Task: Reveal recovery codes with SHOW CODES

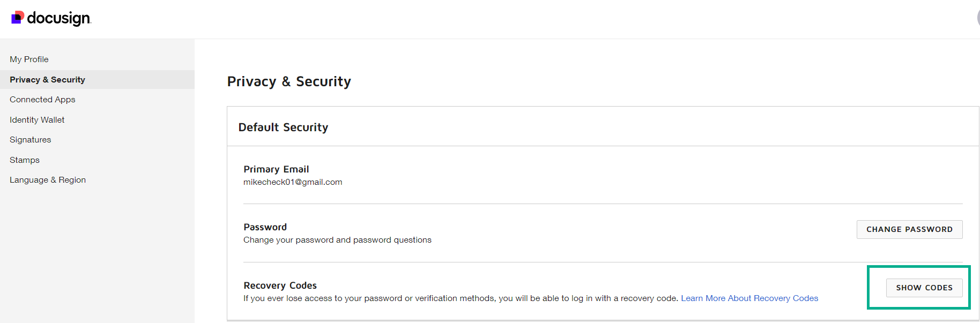Action: pyautogui.click(x=924, y=288)
